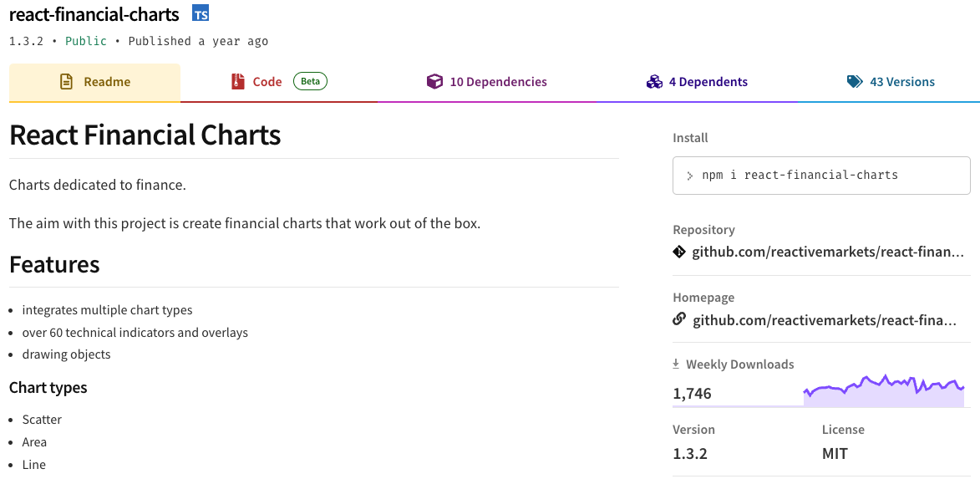
Task: Click the install command prompt chevron
Action: click(x=690, y=176)
